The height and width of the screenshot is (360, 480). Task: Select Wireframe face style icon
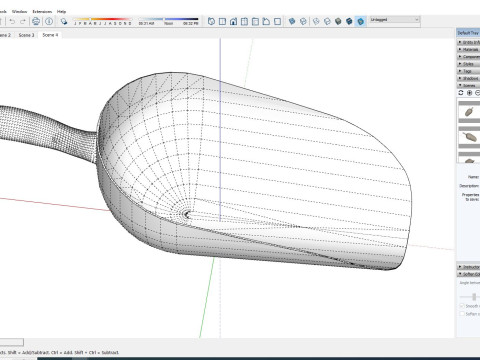(316, 22)
